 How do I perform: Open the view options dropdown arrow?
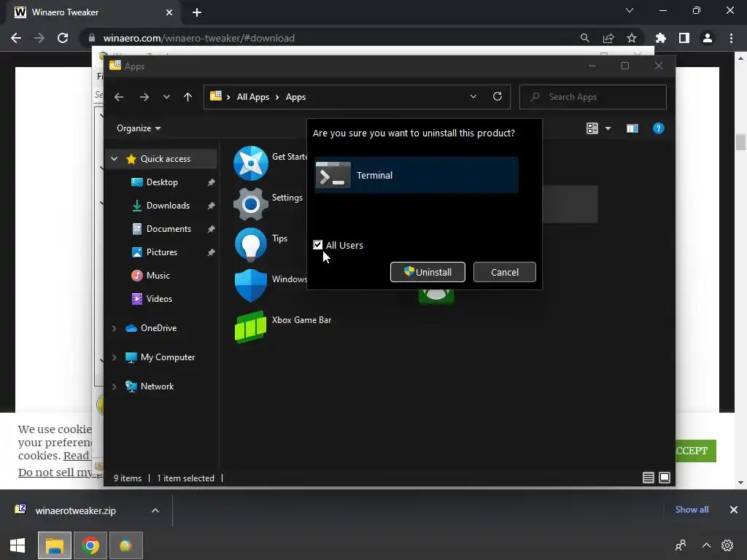tap(608, 128)
